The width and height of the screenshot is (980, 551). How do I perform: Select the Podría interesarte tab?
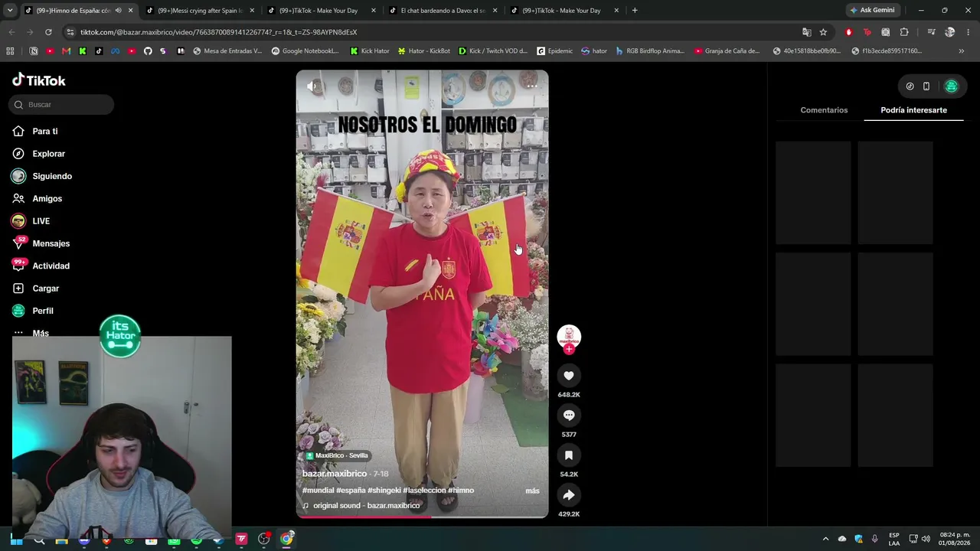pyautogui.click(x=913, y=110)
